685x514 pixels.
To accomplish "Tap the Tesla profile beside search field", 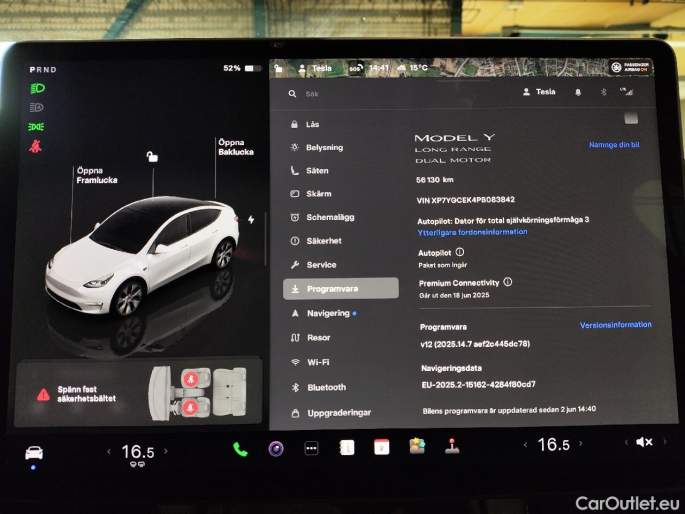I will tap(539, 92).
